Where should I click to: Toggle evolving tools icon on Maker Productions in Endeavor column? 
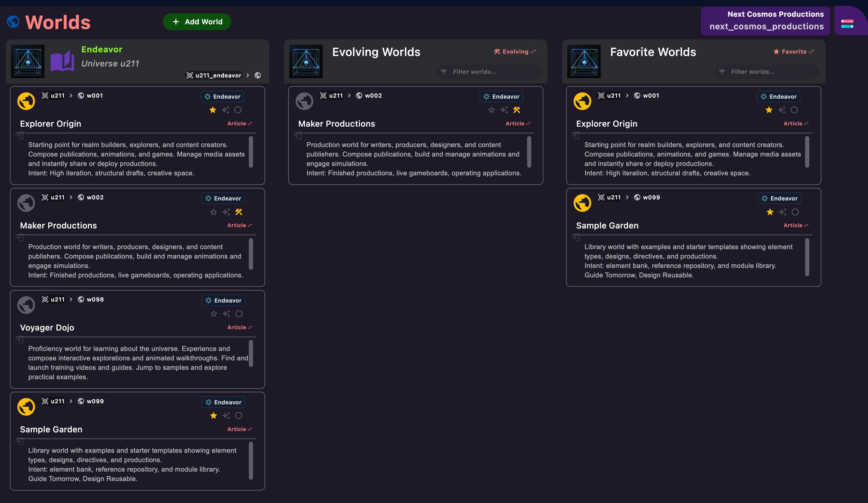(x=239, y=212)
